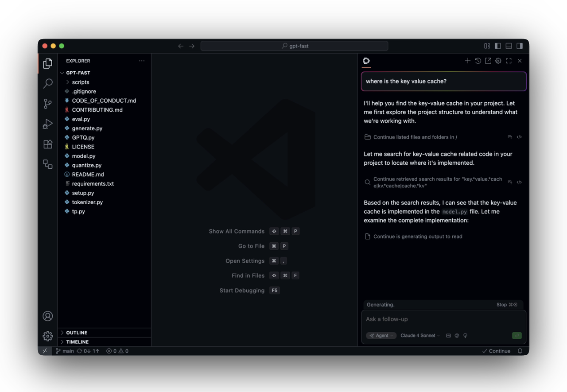This screenshot has height=392, width=567.
Task: Open the Search view in activity bar
Action: [x=48, y=83]
